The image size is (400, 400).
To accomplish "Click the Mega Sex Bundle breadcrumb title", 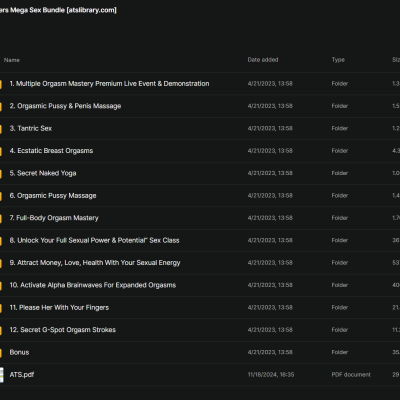I will point(58,10).
